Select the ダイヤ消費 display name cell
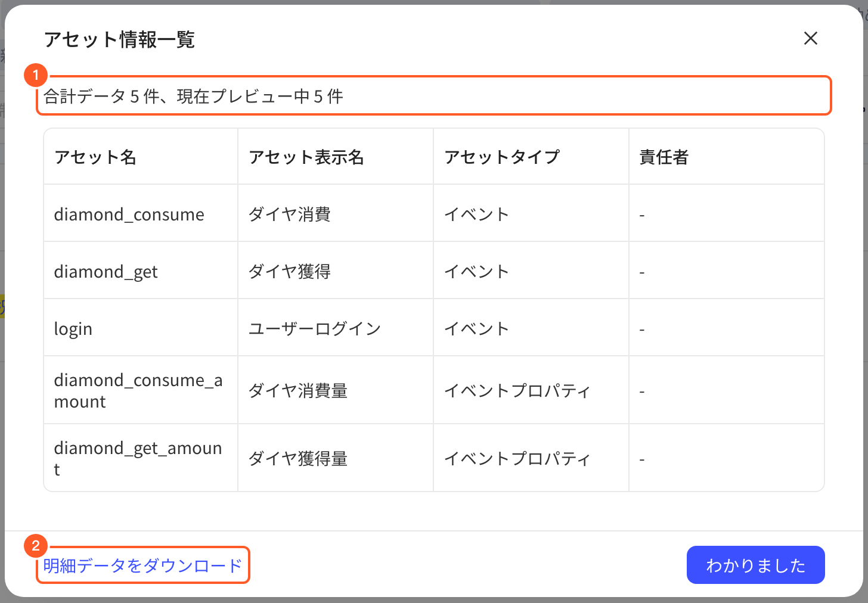 pyautogui.click(x=336, y=214)
